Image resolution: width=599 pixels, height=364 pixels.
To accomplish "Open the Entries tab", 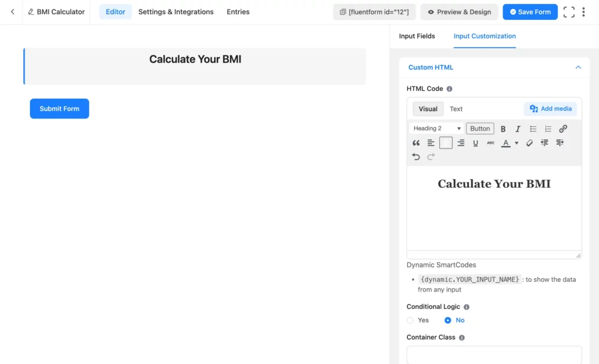I will (238, 12).
